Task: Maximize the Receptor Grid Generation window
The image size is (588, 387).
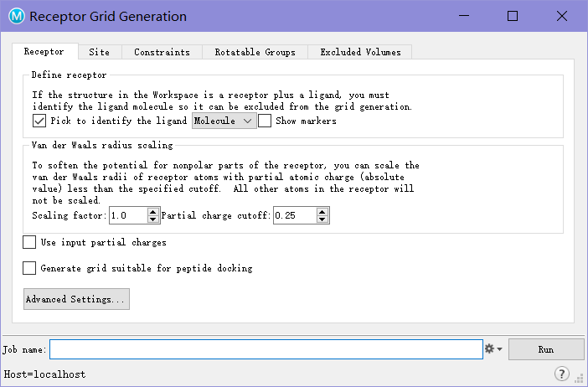Action: tap(513, 16)
